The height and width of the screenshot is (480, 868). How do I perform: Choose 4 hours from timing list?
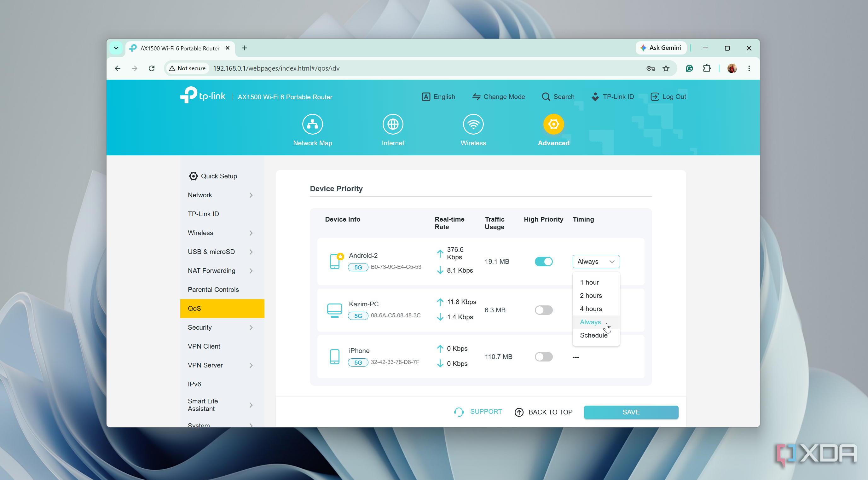596,309
